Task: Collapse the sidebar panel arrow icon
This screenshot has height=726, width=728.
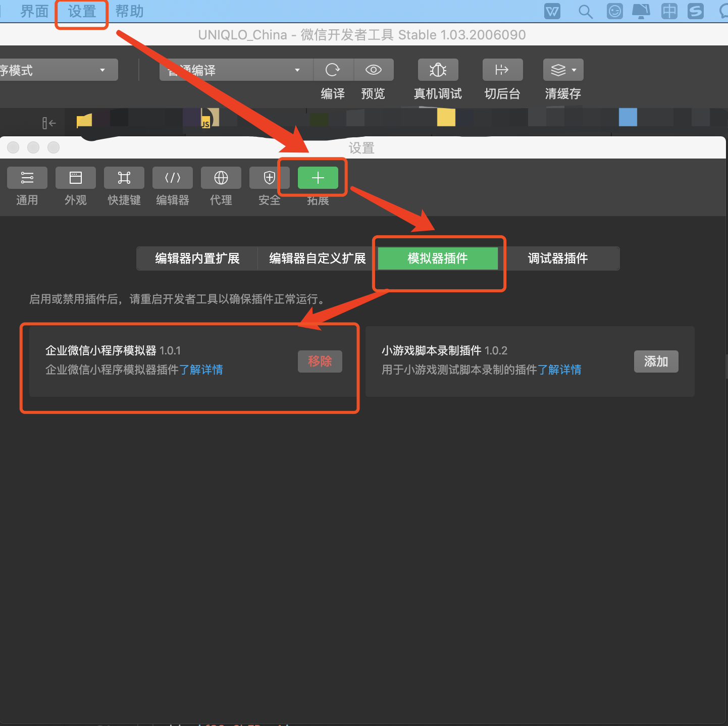Action: coord(49,123)
